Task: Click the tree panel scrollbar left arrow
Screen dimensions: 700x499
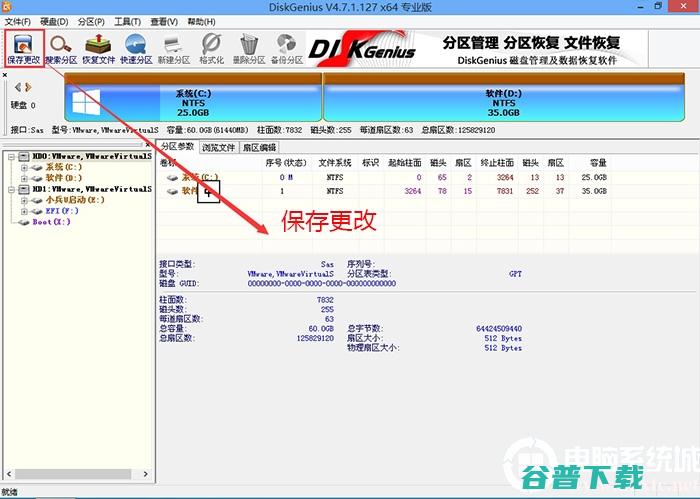Action: tap(9, 474)
